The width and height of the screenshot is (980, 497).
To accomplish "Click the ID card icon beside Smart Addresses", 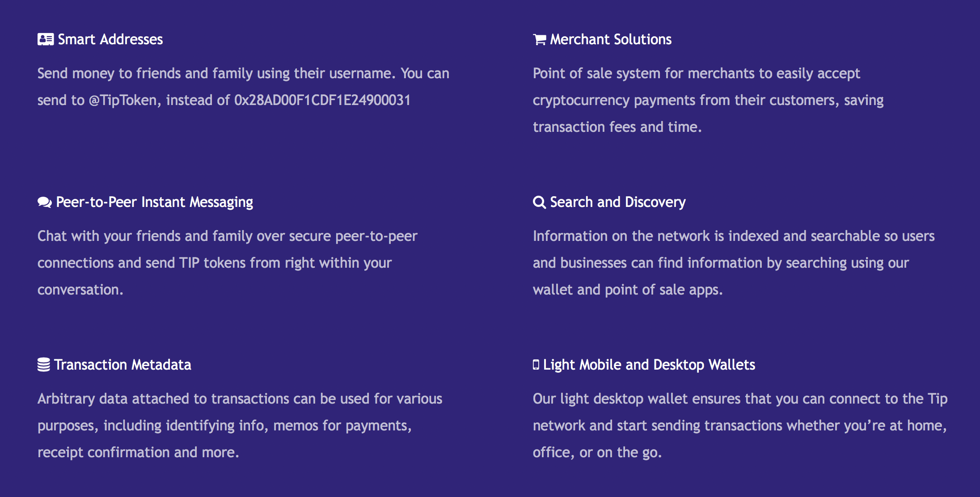I will [x=46, y=39].
